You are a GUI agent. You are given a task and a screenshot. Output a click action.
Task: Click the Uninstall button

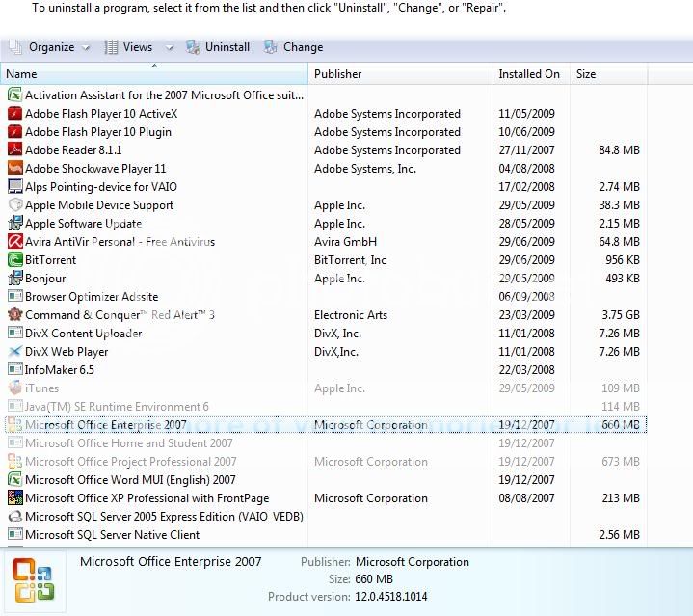click(218, 47)
